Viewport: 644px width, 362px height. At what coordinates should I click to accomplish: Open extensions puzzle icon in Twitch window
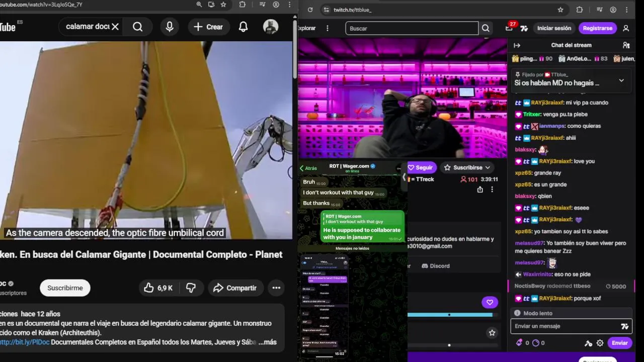point(580,10)
